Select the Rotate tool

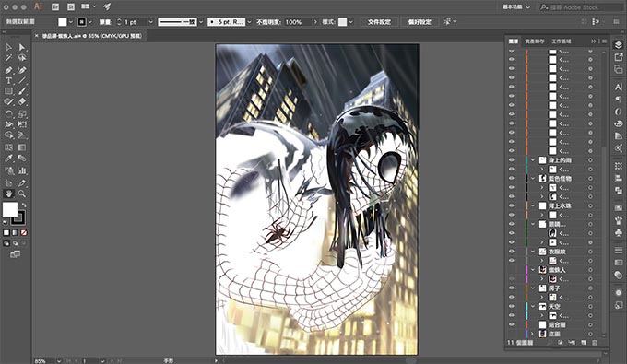[x=8, y=114]
